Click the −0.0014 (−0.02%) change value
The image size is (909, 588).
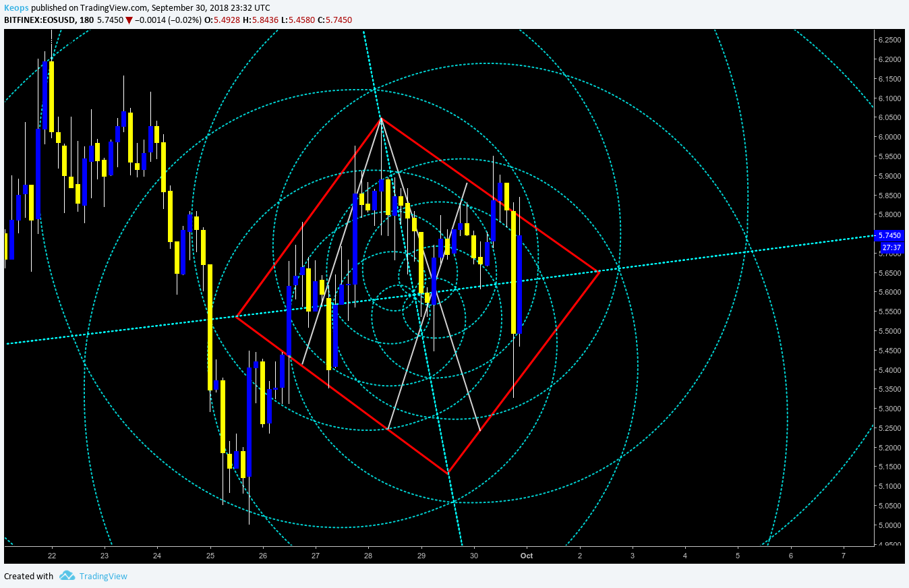(x=169, y=20)
